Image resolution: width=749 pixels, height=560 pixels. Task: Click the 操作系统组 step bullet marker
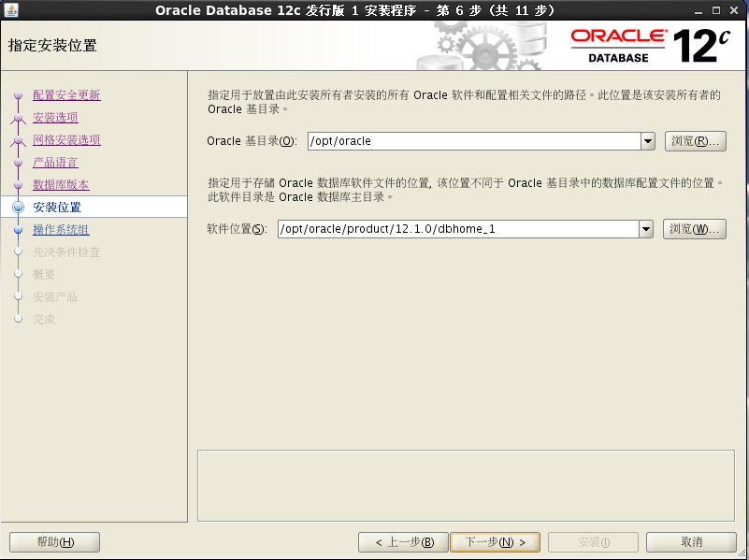[18, 230]
